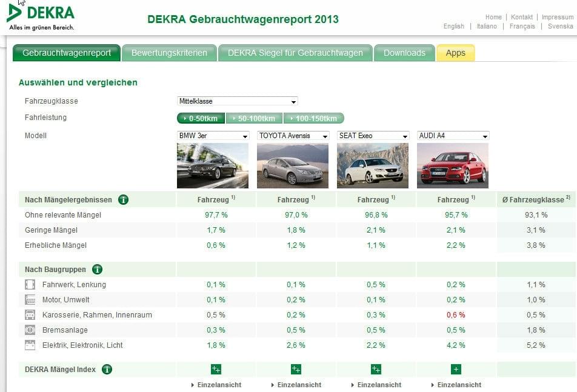Click SEAT Exeo Mängel Index rating icon
Viewport: 577px width, 392px height.
coord(376,369)
